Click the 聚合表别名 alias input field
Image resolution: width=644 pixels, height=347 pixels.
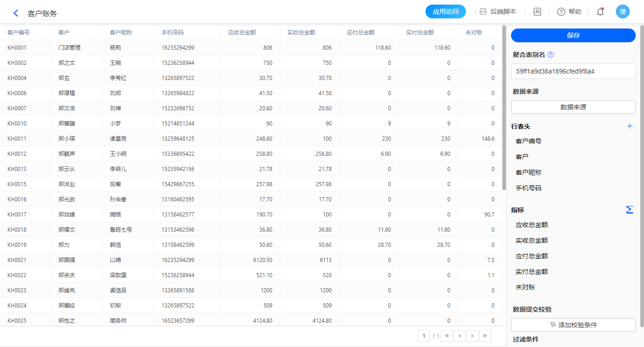[x=573, y=71]
